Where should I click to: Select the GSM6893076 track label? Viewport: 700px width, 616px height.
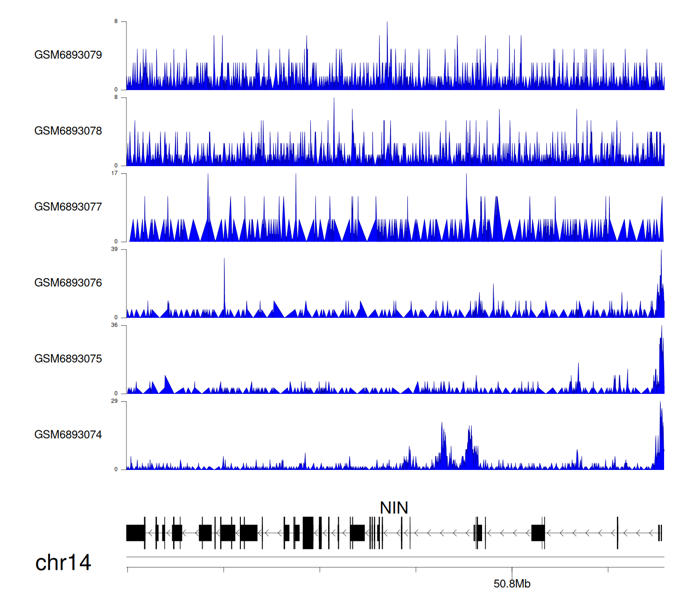68,283
